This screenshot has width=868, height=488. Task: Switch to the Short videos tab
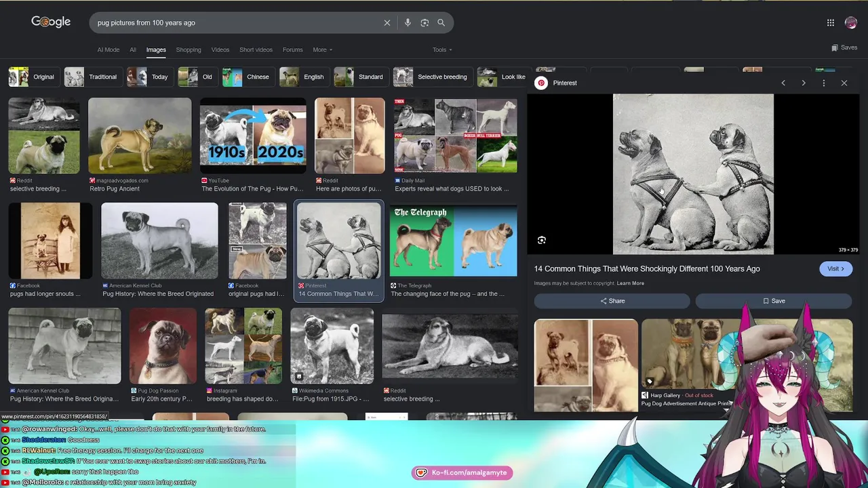(256, 49)
